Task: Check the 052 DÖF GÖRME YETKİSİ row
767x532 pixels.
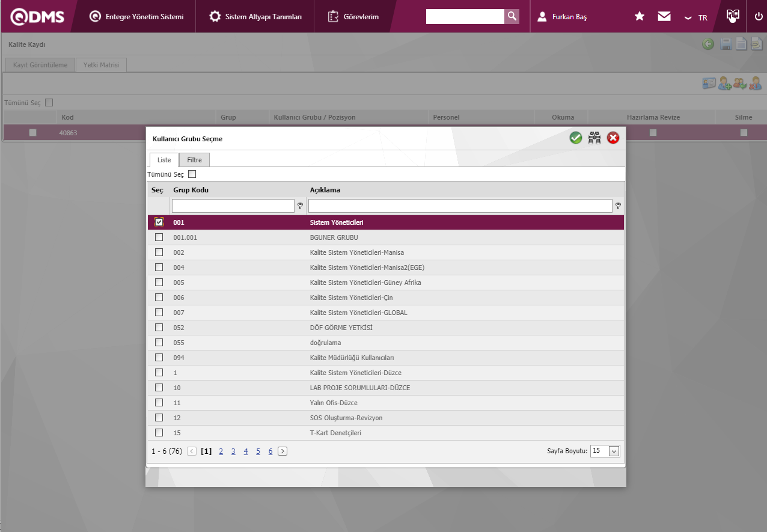Action: point(159,328)
